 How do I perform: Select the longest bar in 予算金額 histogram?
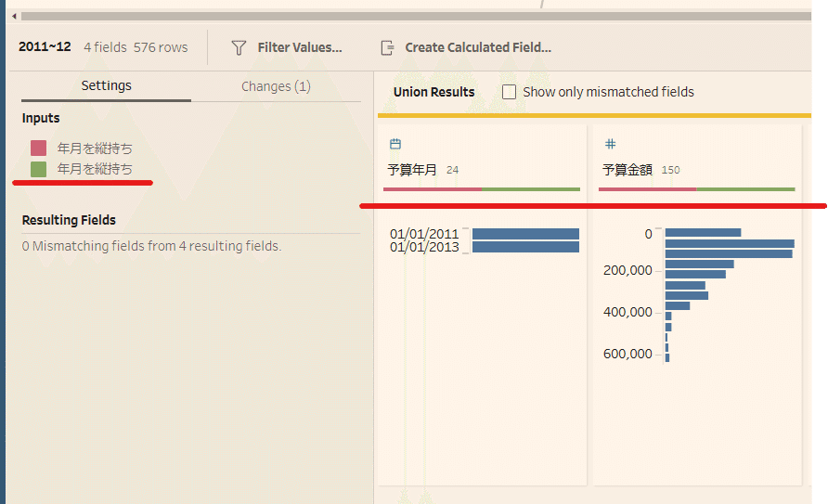730,243
